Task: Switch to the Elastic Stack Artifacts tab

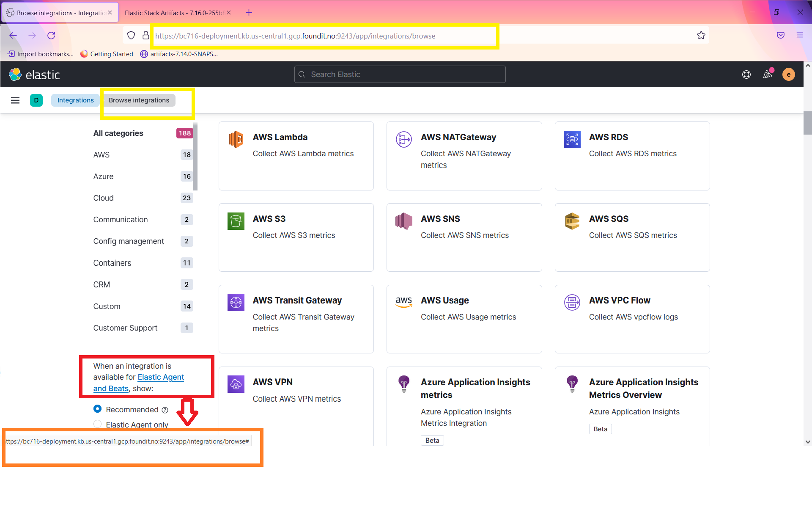Action: click(173, 13)
